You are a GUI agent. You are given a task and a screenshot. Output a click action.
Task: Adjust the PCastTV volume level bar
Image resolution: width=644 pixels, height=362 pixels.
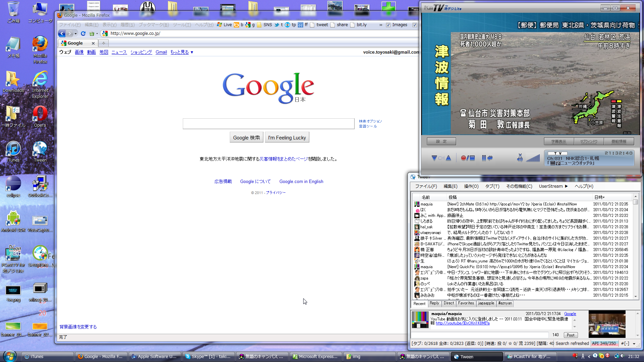pyautogui.click(x=533, y=158)
